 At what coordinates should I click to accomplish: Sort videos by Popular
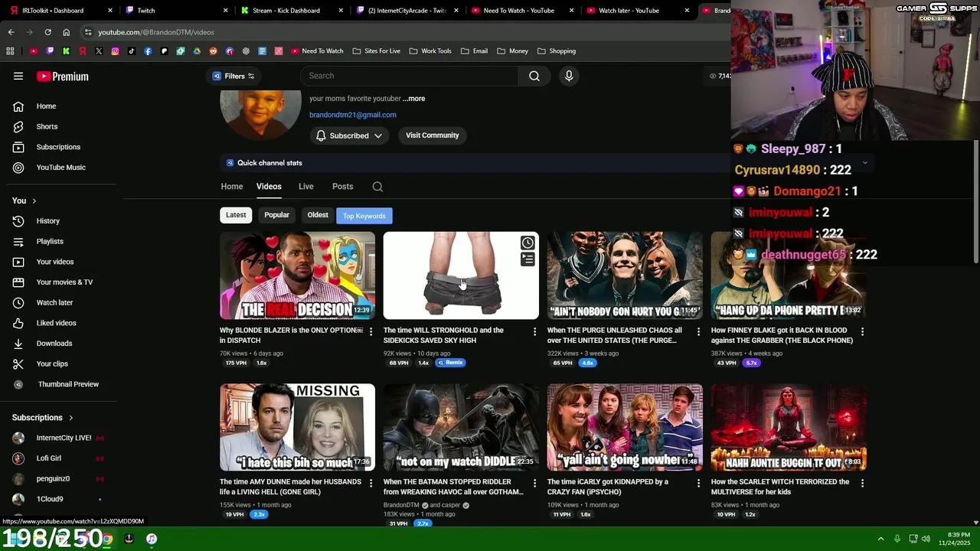tap(276, 215)
